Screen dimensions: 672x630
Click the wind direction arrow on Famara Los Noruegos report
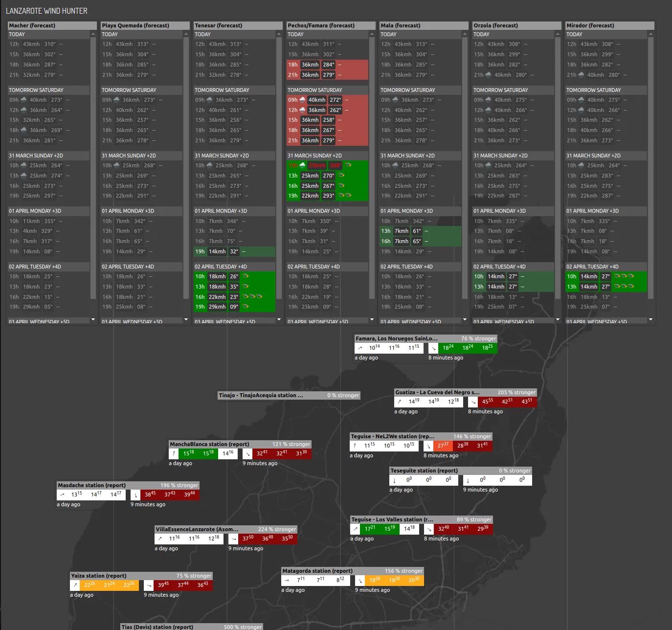pyautogui.click(x=360, y=348)
